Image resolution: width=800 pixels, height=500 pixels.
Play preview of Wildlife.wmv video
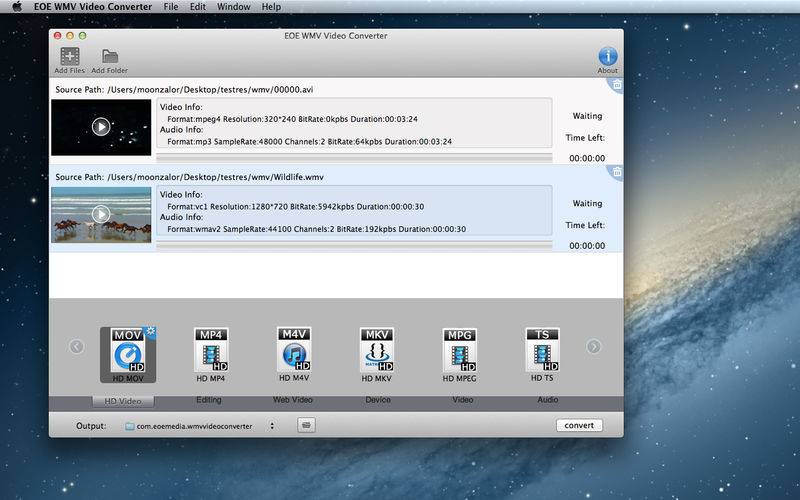[x=101, y=214]
